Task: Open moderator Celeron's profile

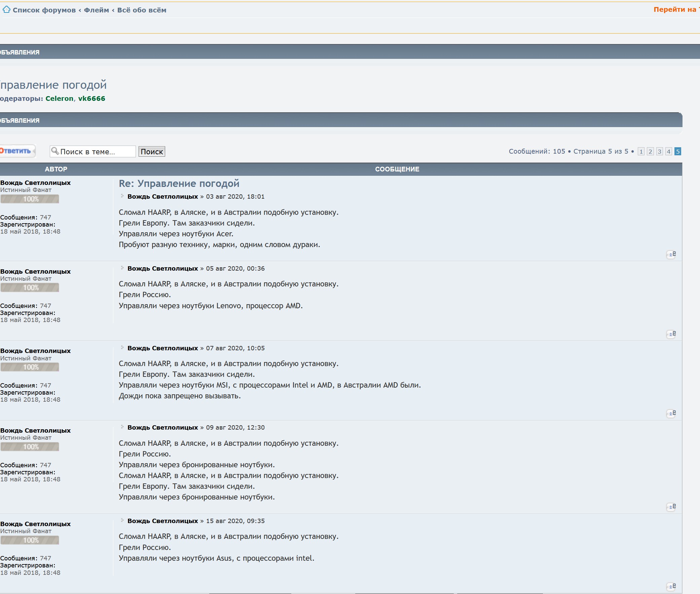Action: click(x=59, y=98)
